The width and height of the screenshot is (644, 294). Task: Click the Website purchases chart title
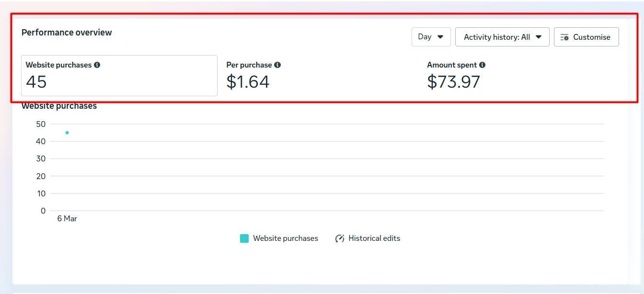coord(59,106)
